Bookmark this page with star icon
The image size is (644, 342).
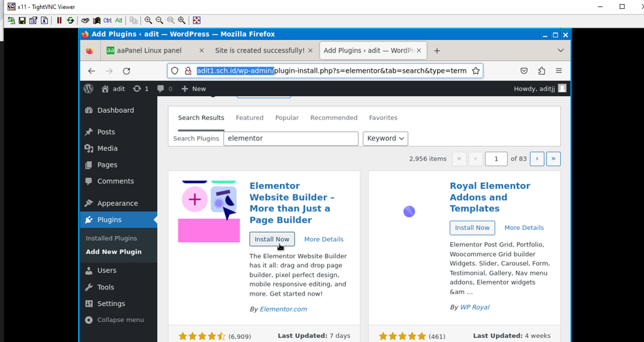coord(476,71)
